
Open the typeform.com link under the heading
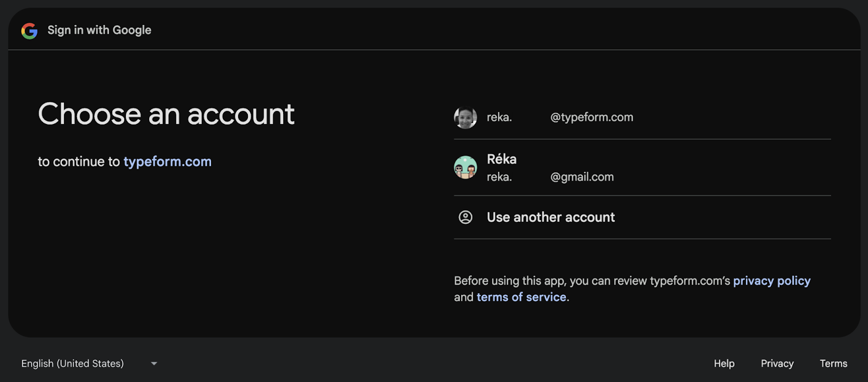point(168,161)
